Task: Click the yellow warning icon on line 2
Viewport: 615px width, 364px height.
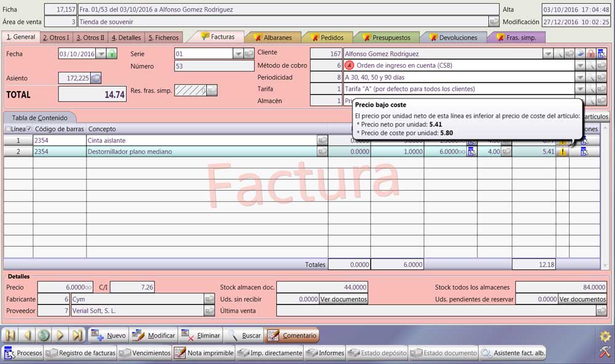Action: [562, 152]
